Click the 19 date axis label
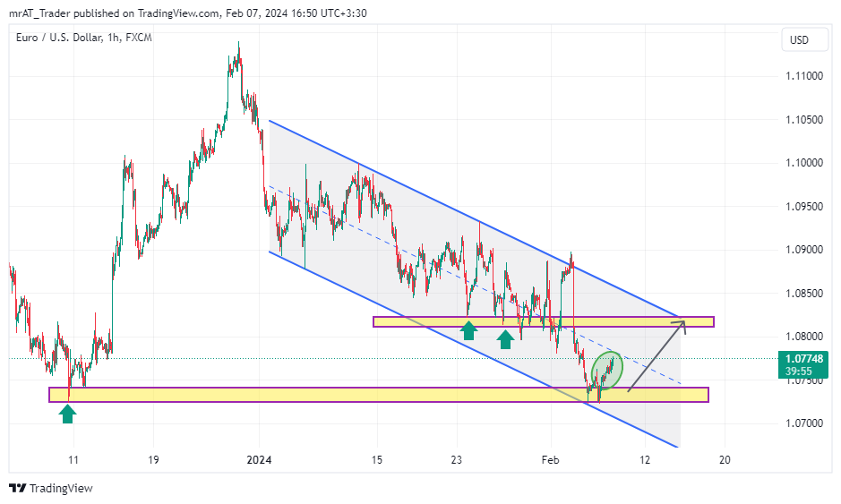Screen dimensions: 841x504 (x=153, y=460)
